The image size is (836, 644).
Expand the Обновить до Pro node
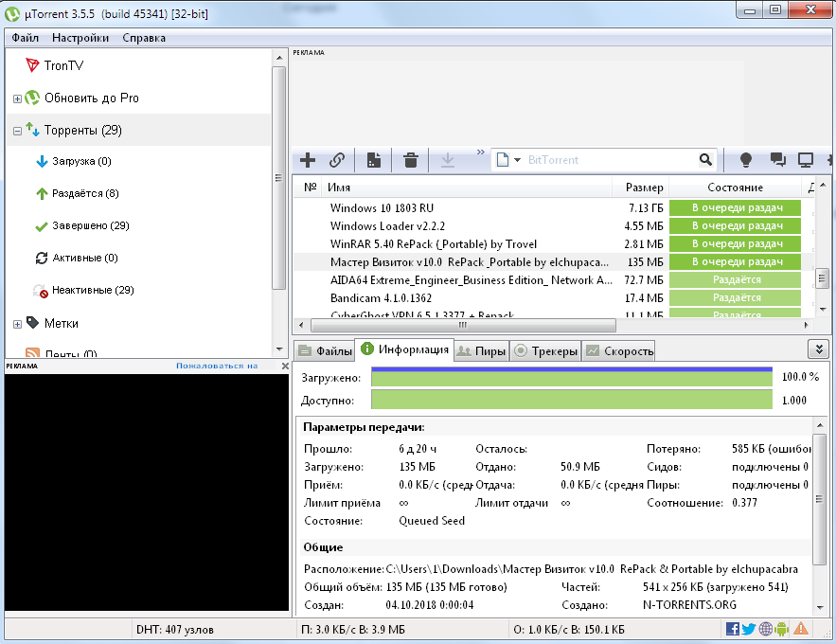[x=17, y=98]
